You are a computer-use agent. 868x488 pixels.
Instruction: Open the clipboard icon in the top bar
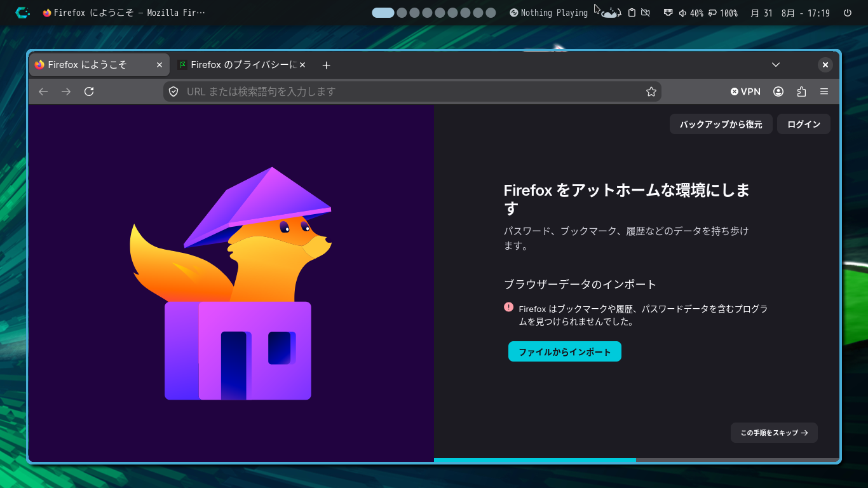632,13
